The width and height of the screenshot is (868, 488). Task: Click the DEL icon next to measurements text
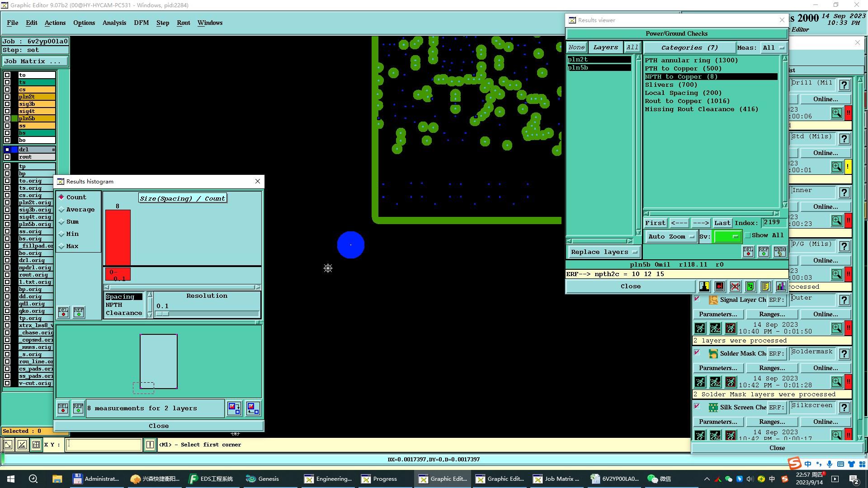click(x=63, y=408)
